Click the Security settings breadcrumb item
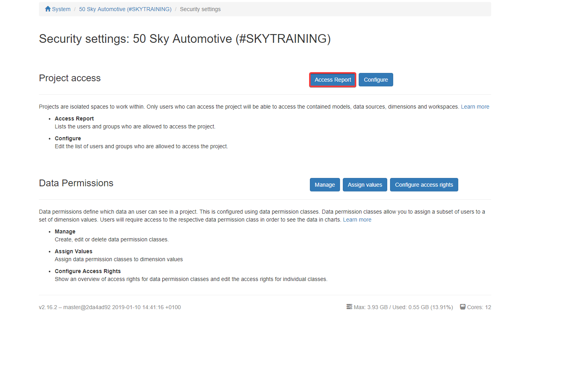 coord(200,9)
